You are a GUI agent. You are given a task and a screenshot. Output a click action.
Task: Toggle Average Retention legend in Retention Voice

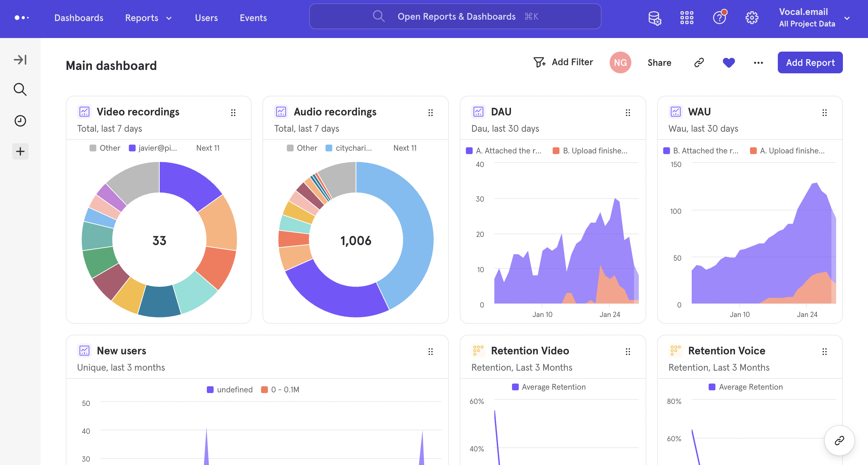click(x=746, y=387)
